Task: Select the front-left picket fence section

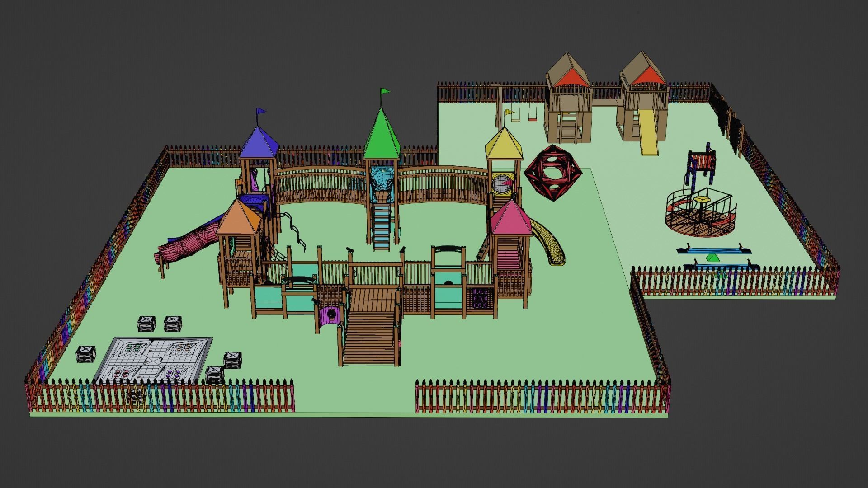Action: coord(160,395)
